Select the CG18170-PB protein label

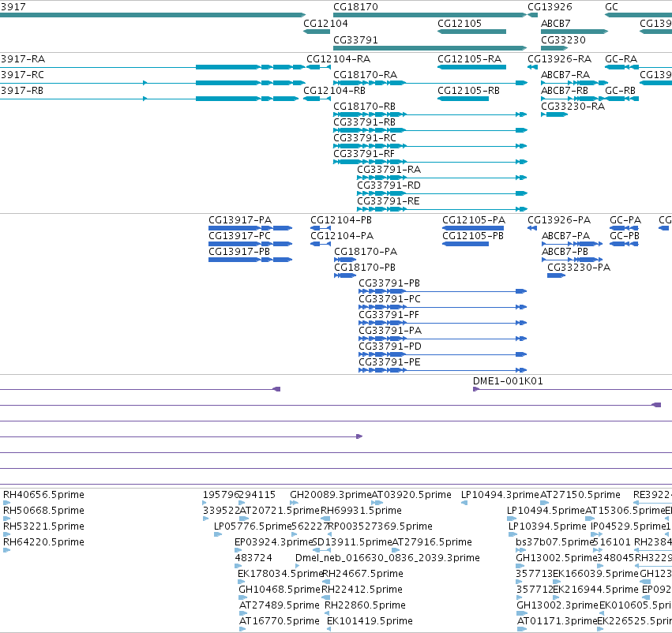(x=365, y=268)
